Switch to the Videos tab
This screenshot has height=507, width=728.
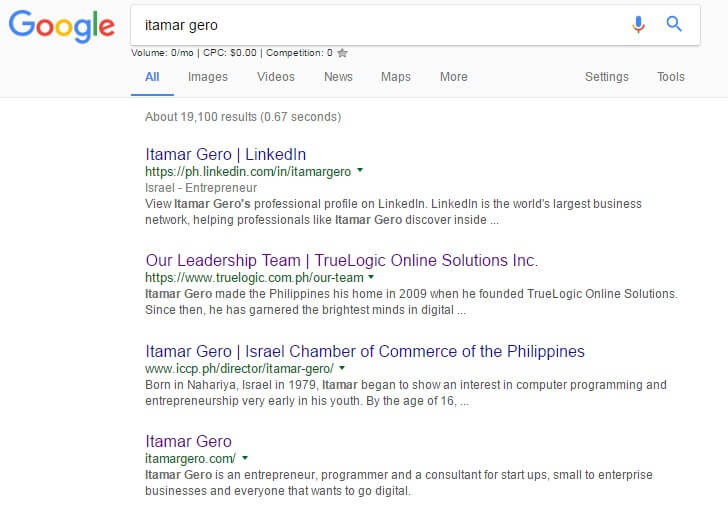click(276, 77)
